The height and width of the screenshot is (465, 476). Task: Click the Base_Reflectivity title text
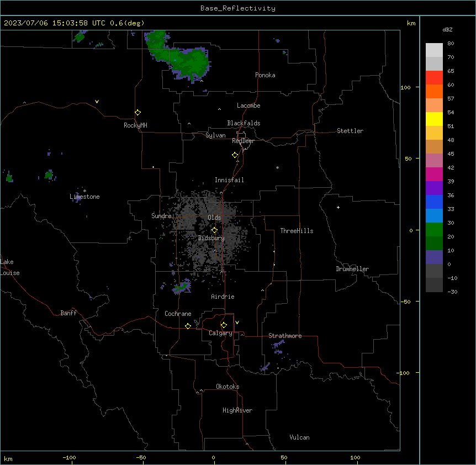point(238,8)
